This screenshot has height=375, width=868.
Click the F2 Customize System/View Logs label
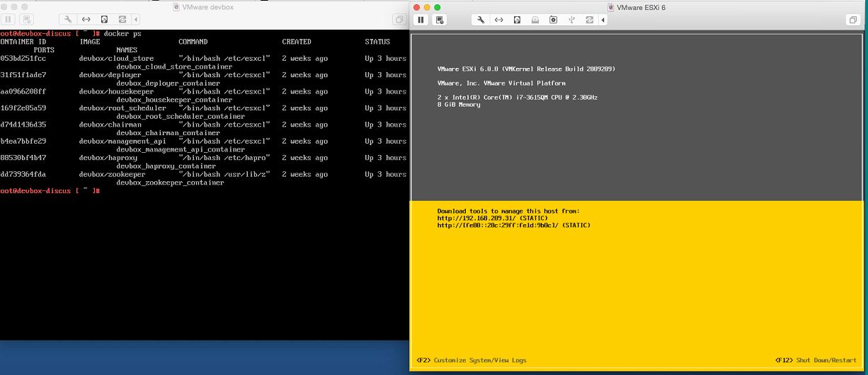point(472,360)
